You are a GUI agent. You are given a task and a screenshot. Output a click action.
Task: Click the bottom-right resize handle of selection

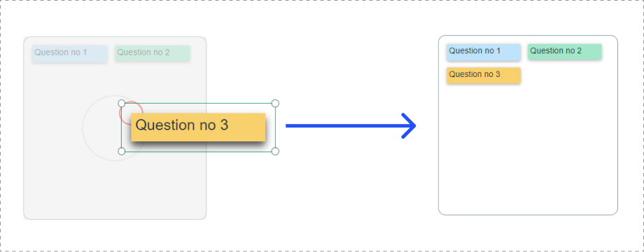pyautogui.click(x=275, y=151)
